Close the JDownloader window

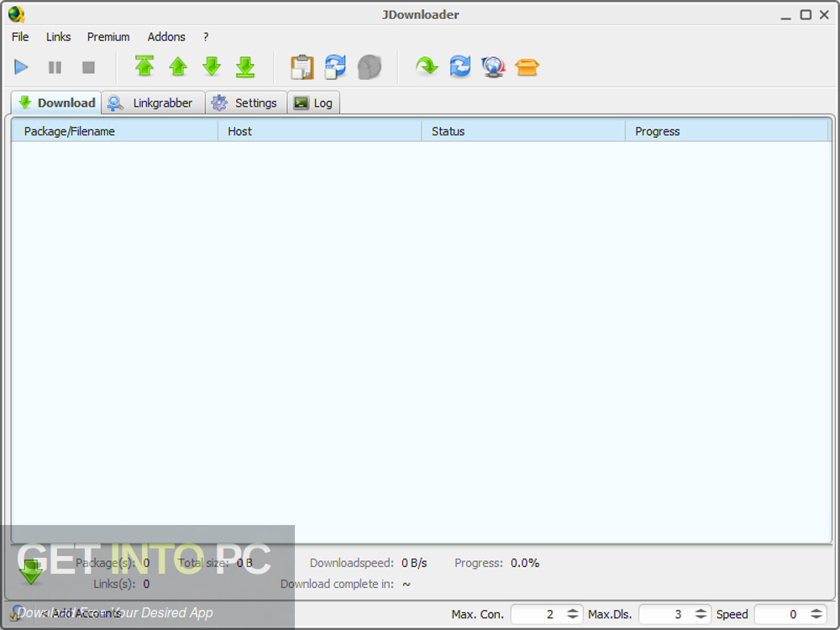[825, 15]
